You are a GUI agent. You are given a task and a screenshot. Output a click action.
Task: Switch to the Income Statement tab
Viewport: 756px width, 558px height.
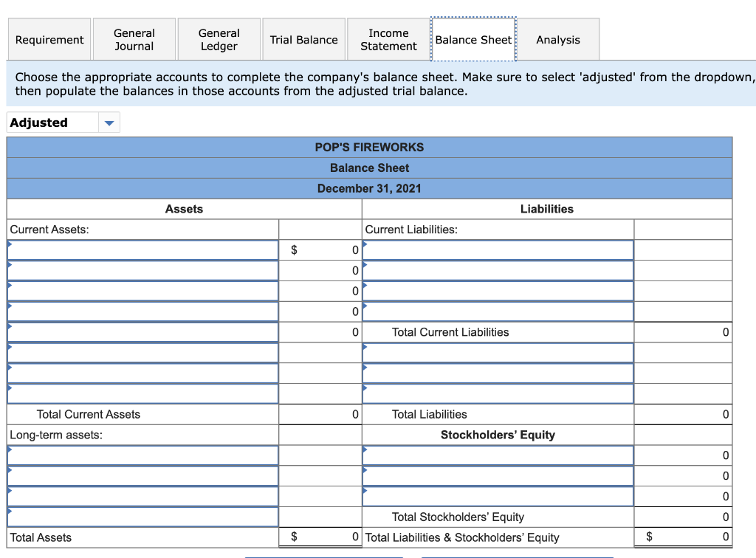(x=388, y=39)
